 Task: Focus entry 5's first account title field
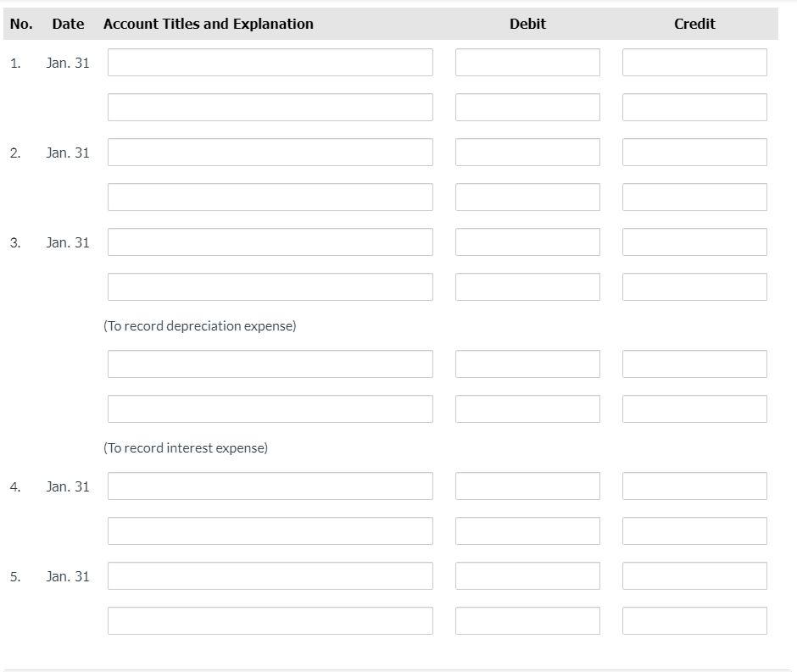270,576
